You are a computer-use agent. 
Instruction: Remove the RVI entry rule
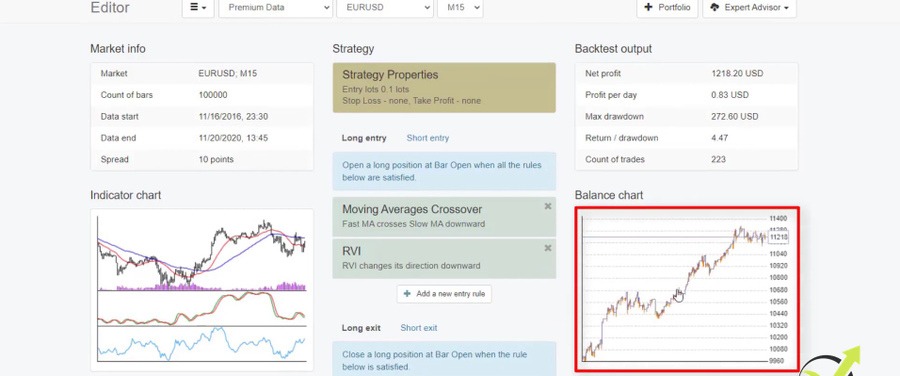[x=548, y=248]
